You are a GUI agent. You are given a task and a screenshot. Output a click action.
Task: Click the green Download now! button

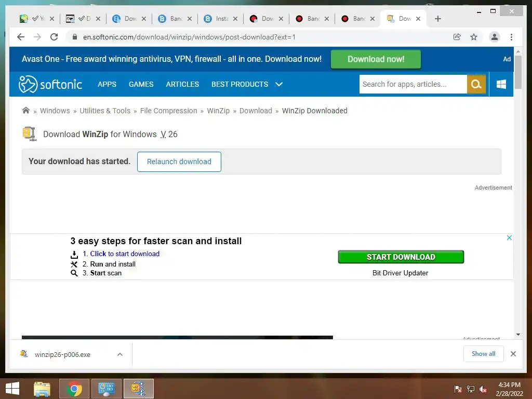376,59
